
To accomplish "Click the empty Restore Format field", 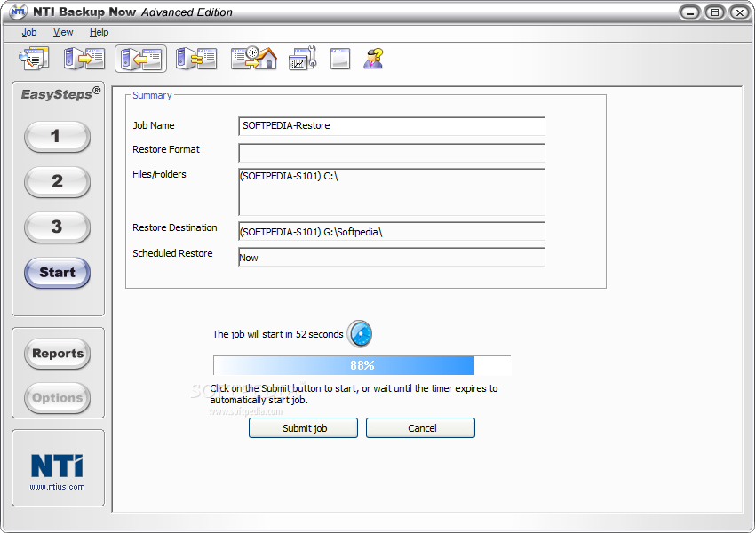I will tap(392, 153).
